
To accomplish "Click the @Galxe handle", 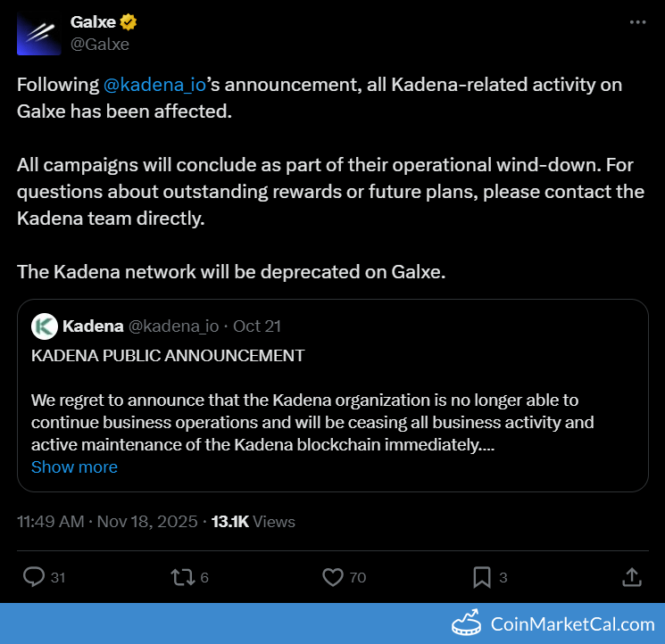I will 100,44.
